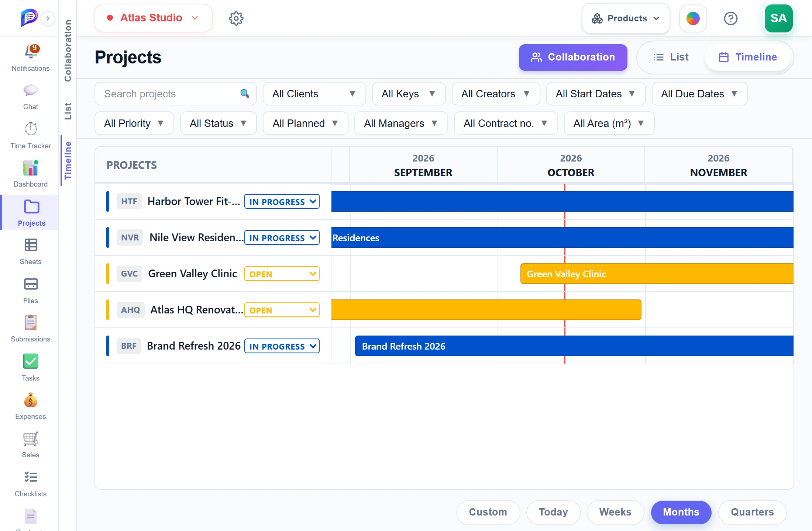Open the Files sidebar icon
The height and width of the screenshot is (531, 812).
pyautogui.click(x=31, y=284)
